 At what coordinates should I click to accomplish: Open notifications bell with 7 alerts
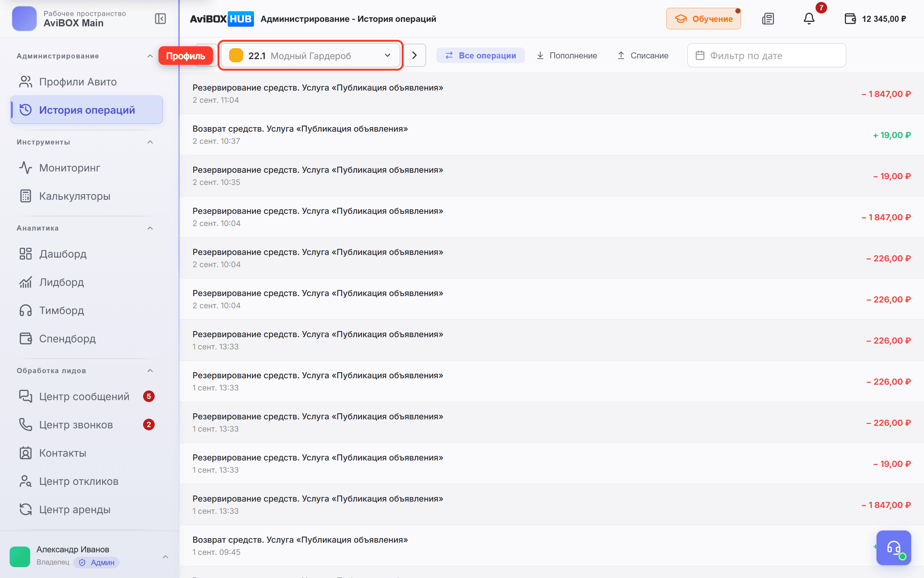pyautogui.click(x=809, y=19)
